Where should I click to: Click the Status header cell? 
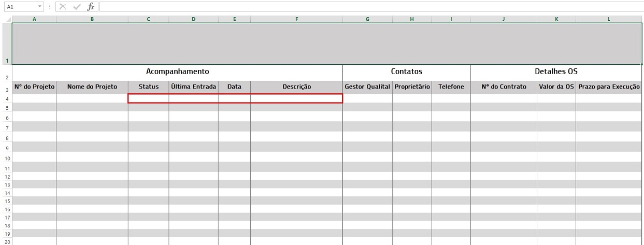tap(148, 87)
